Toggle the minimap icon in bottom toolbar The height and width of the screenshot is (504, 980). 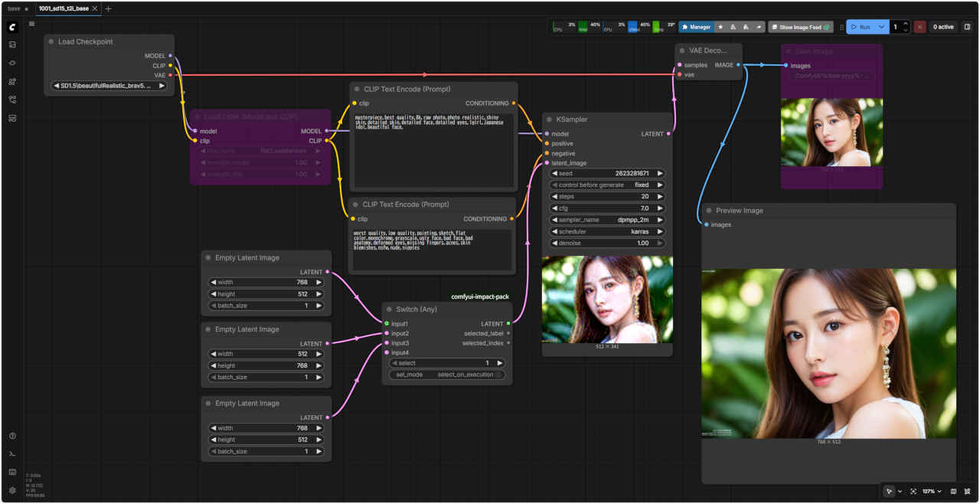pyautogui.click(x=953, y=491)
